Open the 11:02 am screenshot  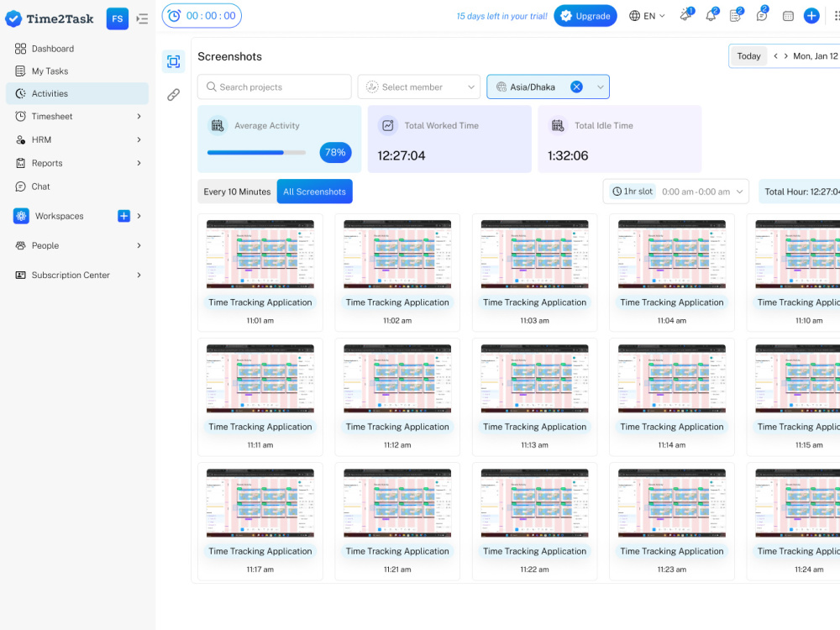tap(397, 254)
